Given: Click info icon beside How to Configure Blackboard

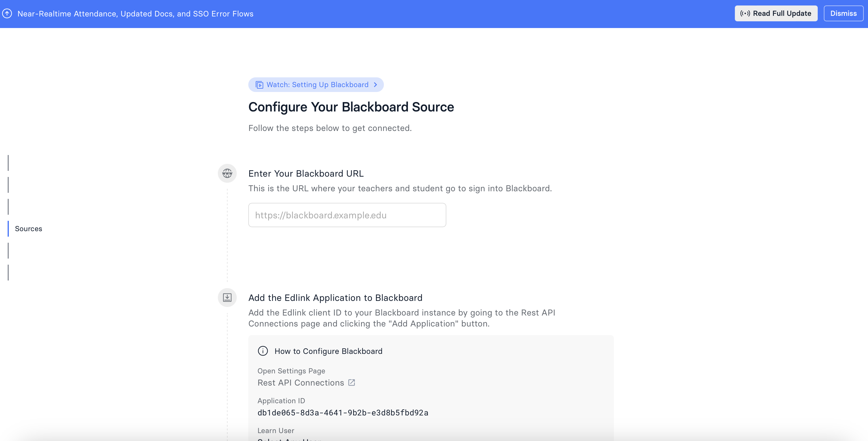Looking at the screenshot, I should click(263, 351).
